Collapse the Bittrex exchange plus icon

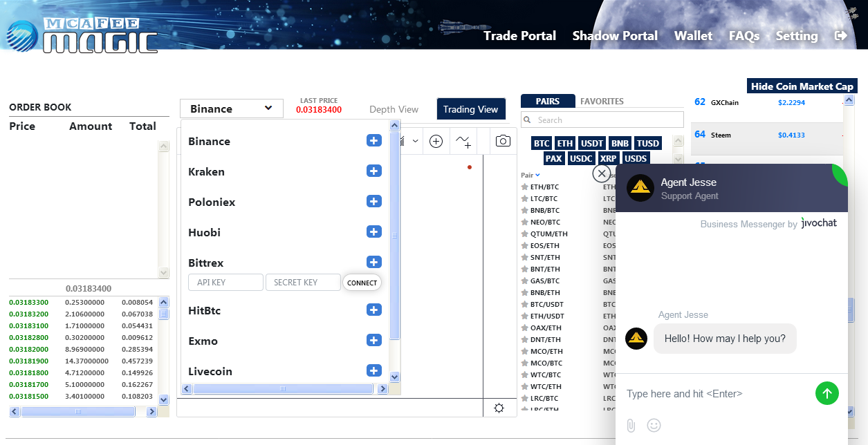point(374,262)
